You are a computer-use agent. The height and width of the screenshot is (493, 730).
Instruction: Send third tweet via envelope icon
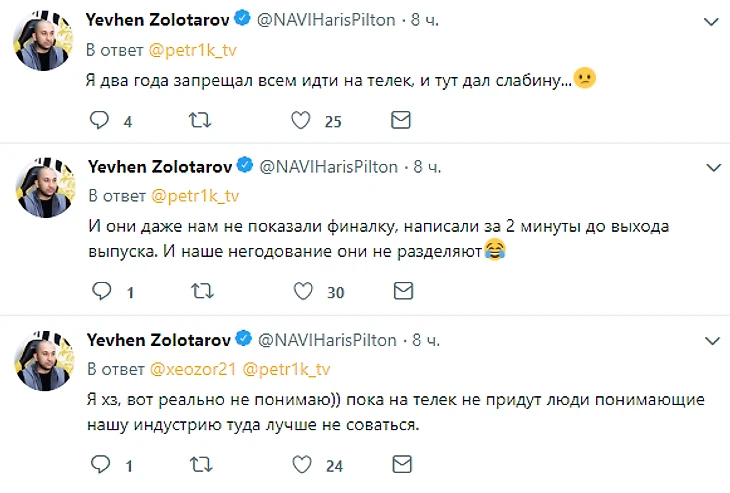pos(401,464)
